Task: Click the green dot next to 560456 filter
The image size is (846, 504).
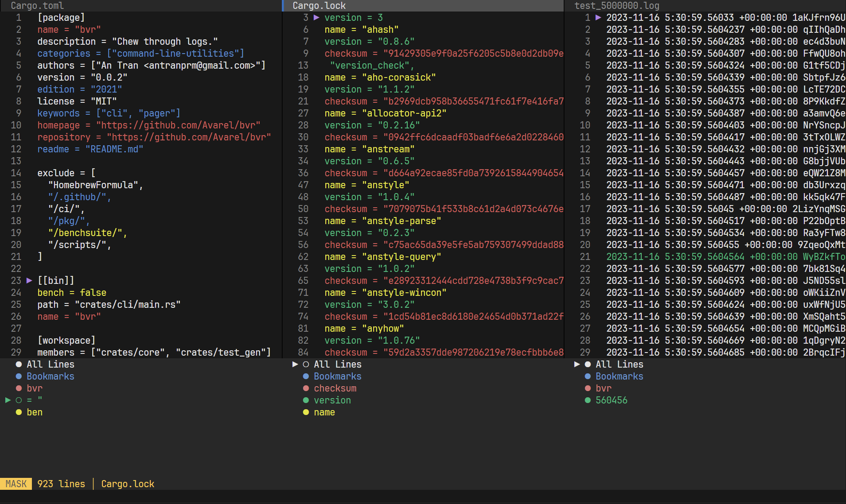Action: tap(587, 400)
